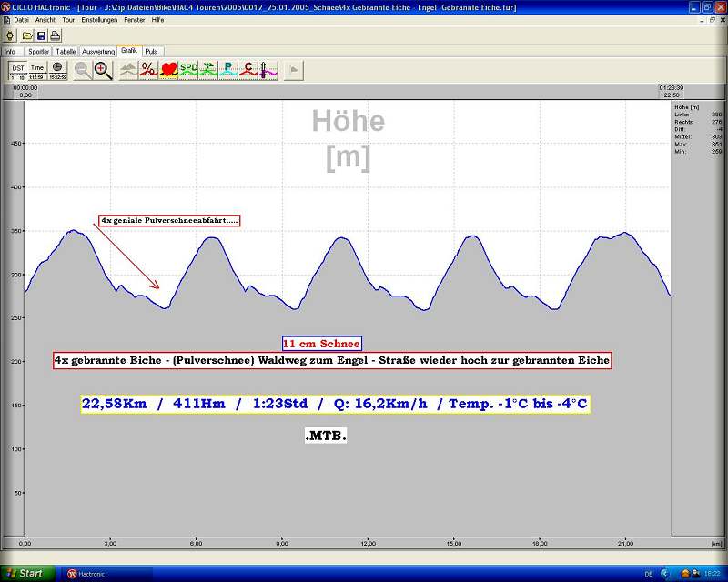This screenshot has width=728, height=582.
Task: Click the device transfer icon left of the open folder
Action: 10,35
